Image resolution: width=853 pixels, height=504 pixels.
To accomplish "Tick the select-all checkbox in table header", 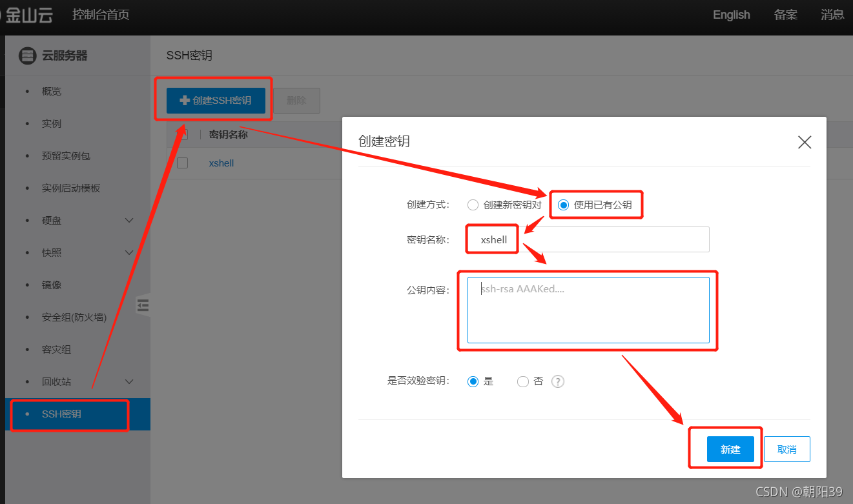I will pos(183,134).
